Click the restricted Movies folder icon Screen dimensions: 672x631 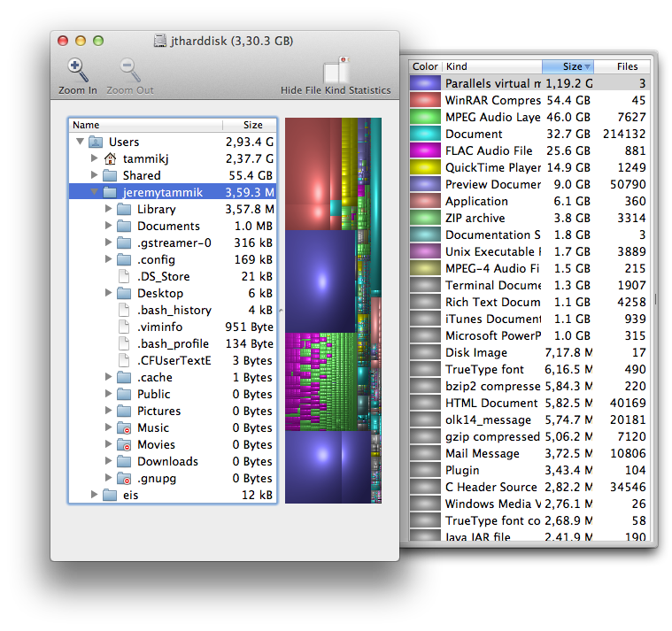124,444
